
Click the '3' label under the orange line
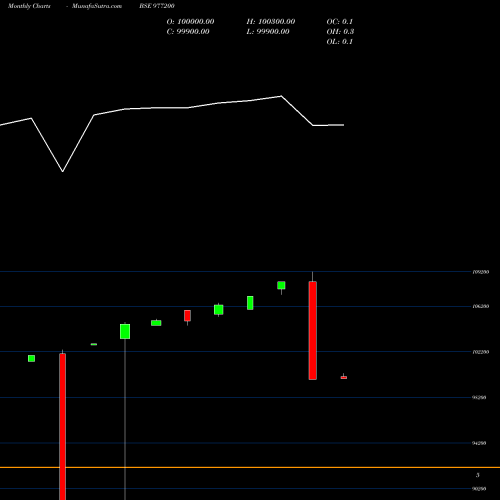[x=478, y=475]
